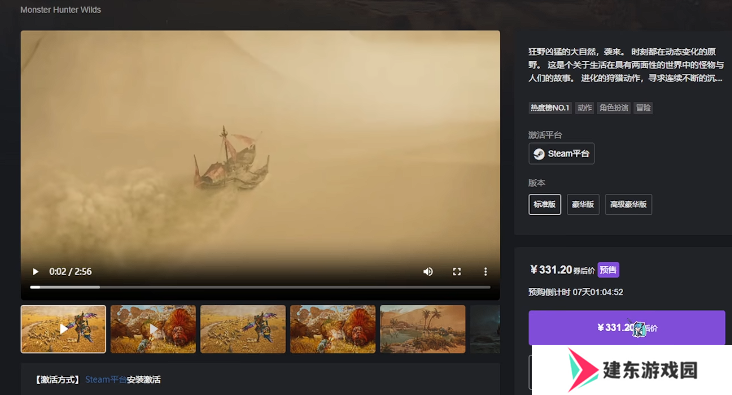View the desert oasis palm tree thumbnail

point(422,329)
